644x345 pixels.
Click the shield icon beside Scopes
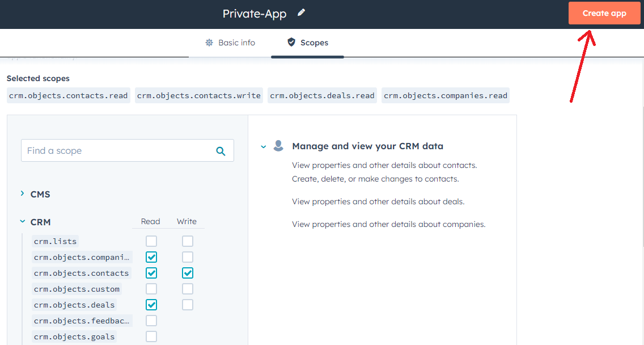[291, 42]
